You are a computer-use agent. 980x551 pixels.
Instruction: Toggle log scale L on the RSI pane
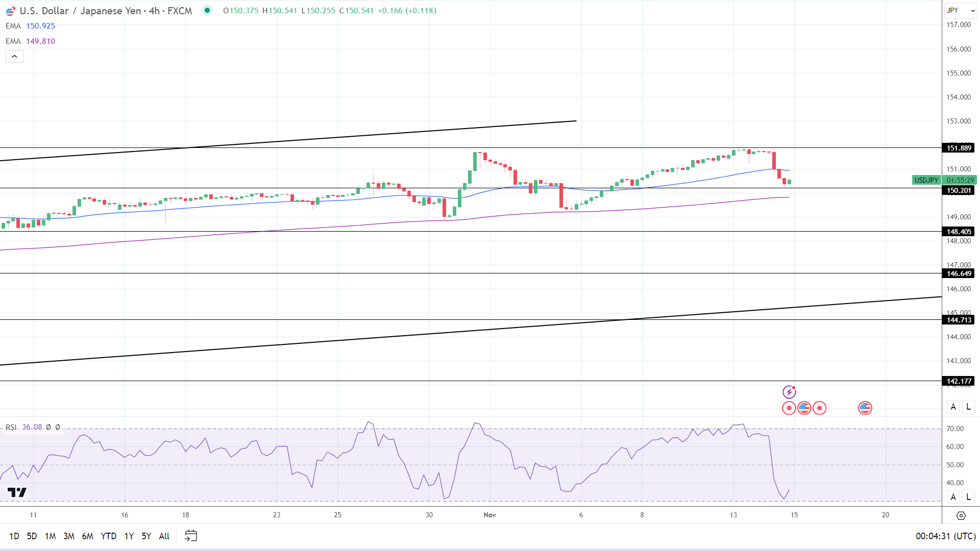968,497
